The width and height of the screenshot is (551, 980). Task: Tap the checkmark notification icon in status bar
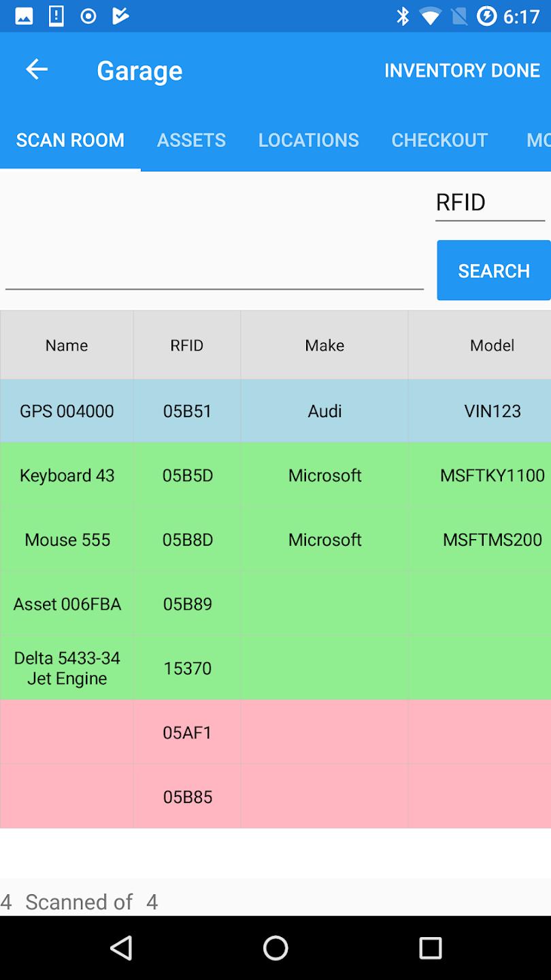(x=120, y=16)
